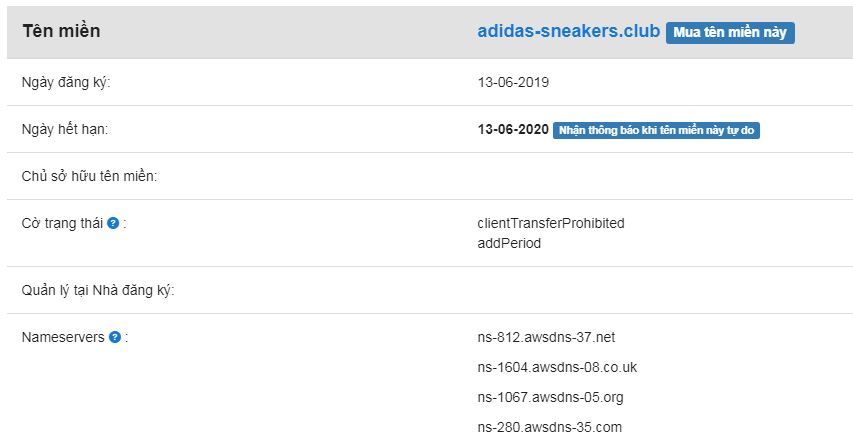Click the registration date 13-06-2019
This screenshot has height=441, width=853.
(513, 82)
